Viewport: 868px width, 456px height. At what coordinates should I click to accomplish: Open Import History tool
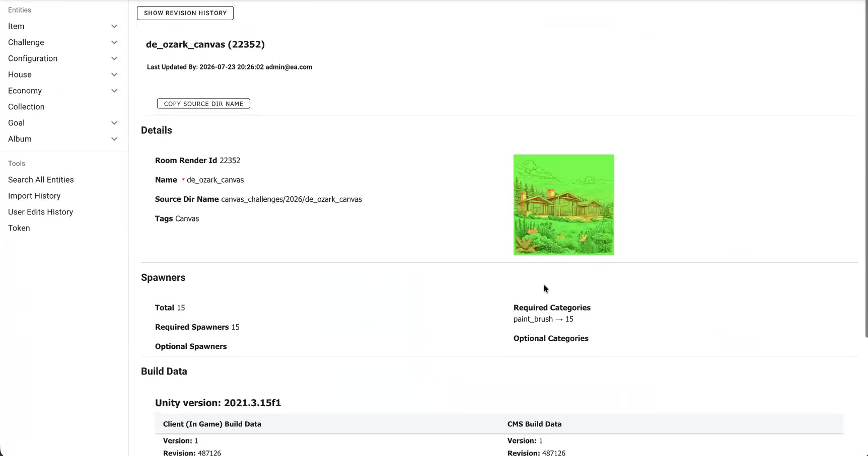pos(34,196)
